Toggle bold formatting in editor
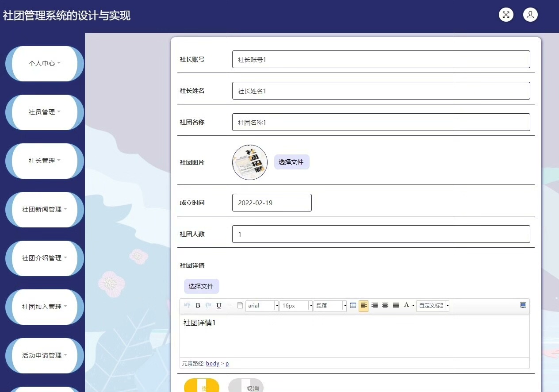559x392 pixels. click(x=198, y=305)
